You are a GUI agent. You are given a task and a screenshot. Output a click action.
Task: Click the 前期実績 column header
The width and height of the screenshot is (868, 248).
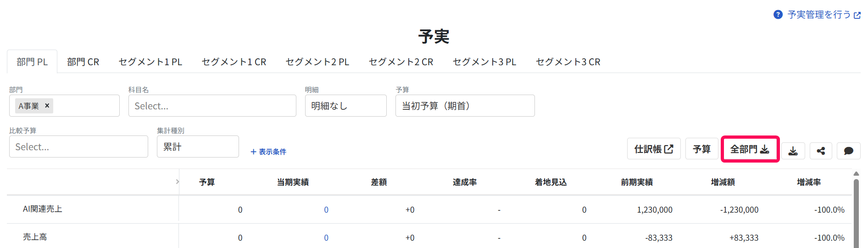coord(637,182)
